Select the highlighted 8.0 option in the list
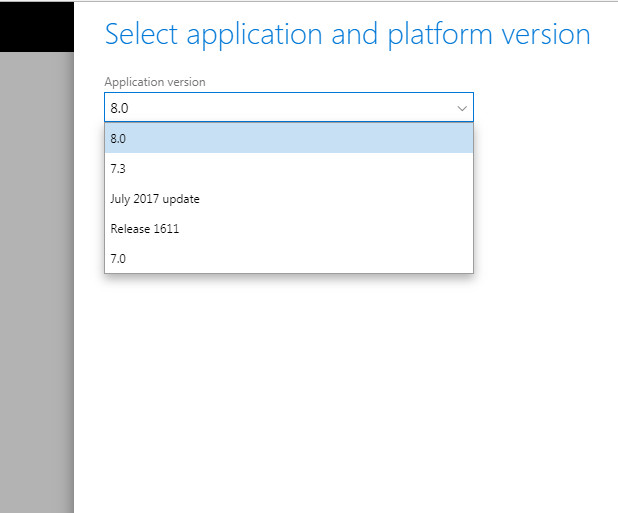618x513 pixels. (x=288, y=139)
